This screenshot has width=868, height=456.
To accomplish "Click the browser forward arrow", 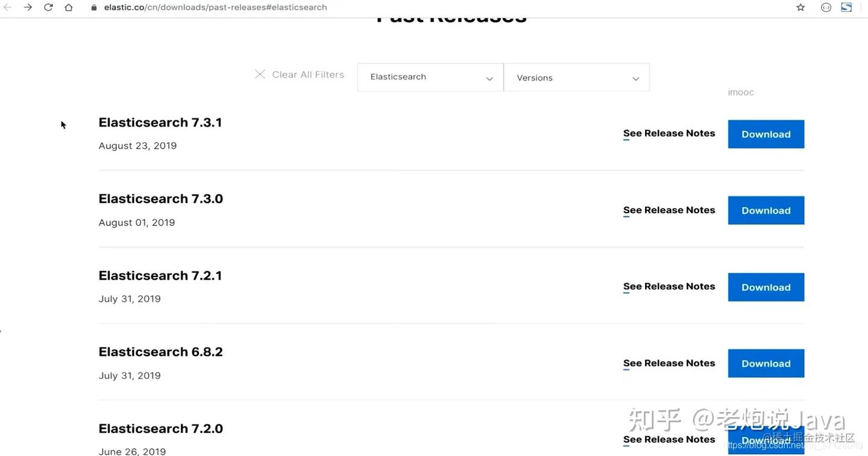I will click(28, 7).
